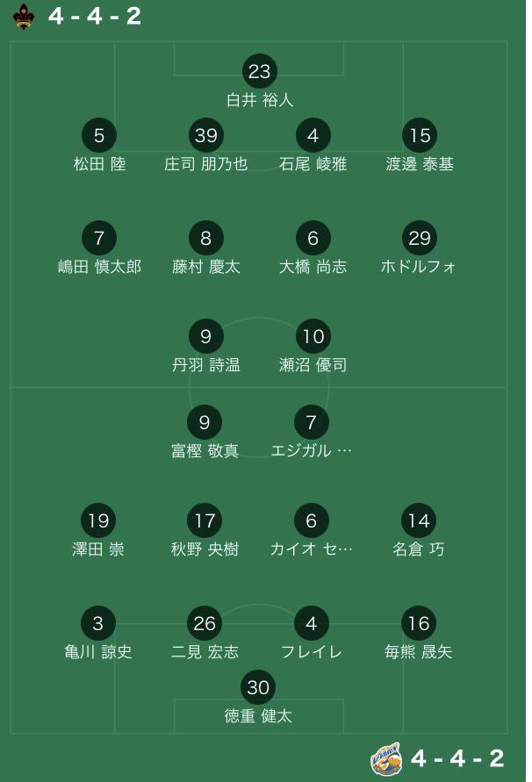Viewport: 532px width, 782px height.
Task: Select player number 29 ホドルフォ
Action: pyautogui.click(x=420, y=238)
